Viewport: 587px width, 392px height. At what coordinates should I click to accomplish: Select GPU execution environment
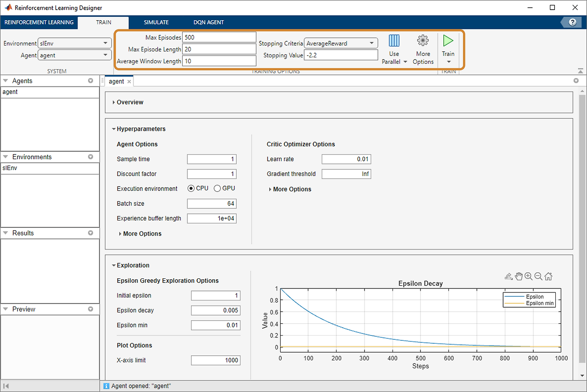[217, 188]
